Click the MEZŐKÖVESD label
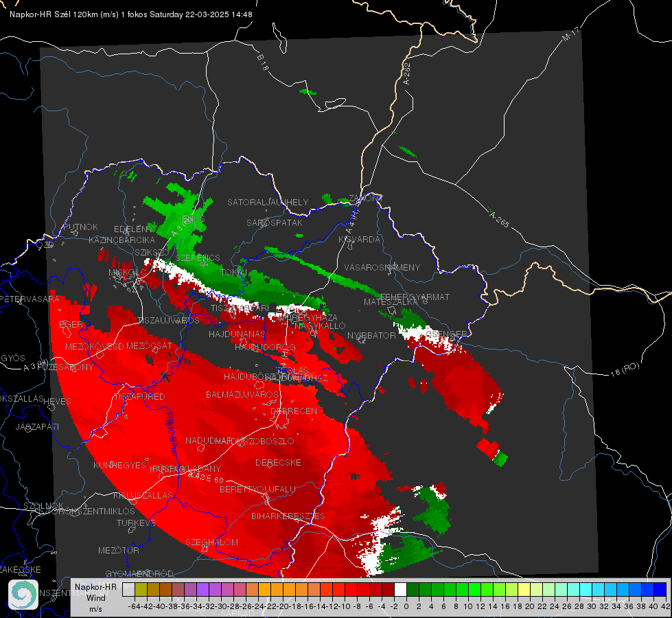This screenshot has width=672, height=618. (x=95, y=346)
